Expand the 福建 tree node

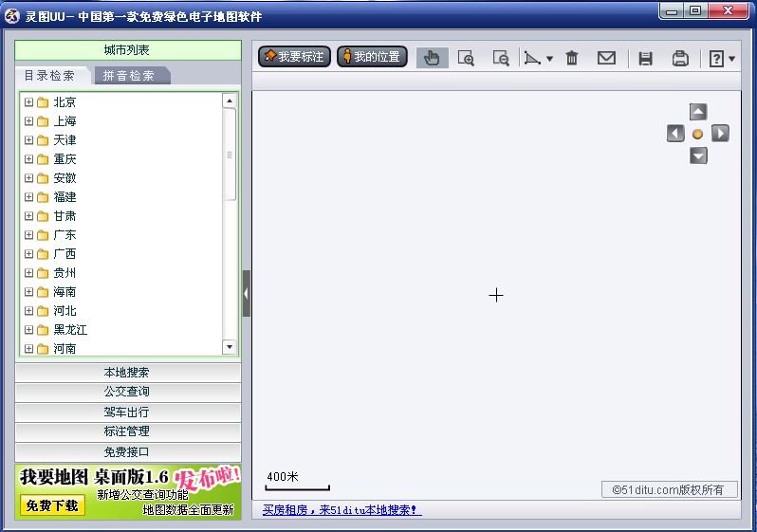(29, 197)
